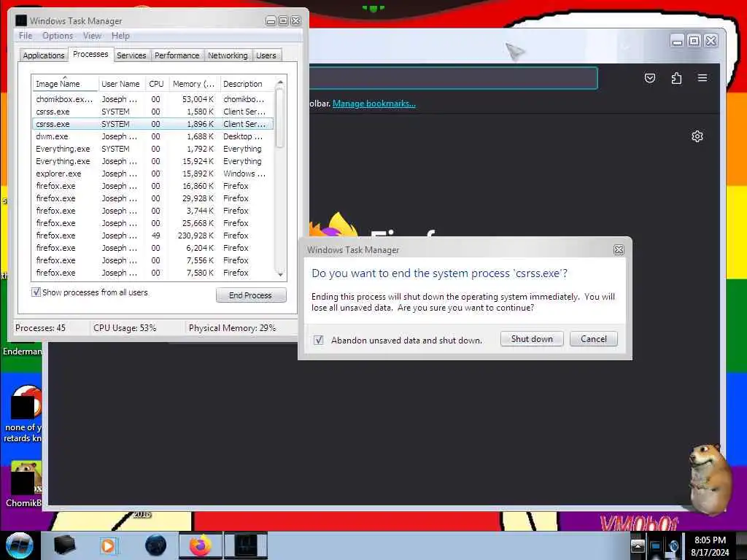Sort by Memory column header

(194, 84)
